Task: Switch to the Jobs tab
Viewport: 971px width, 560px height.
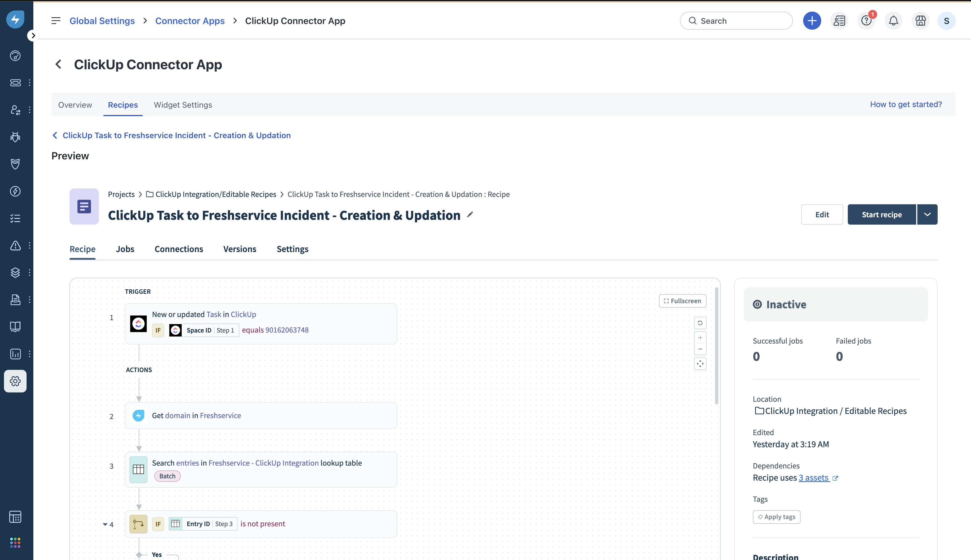Action: (125, 249)
